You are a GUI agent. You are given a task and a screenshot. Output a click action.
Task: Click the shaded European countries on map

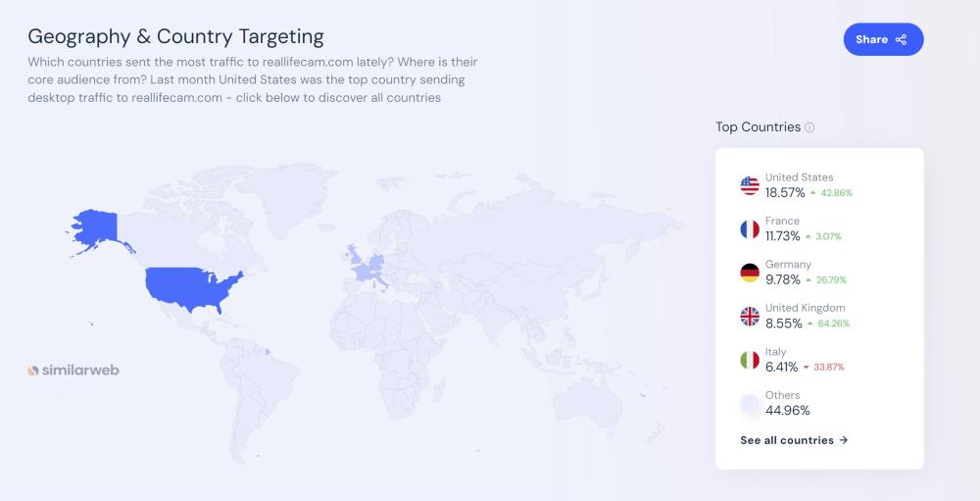click(370, 267)
